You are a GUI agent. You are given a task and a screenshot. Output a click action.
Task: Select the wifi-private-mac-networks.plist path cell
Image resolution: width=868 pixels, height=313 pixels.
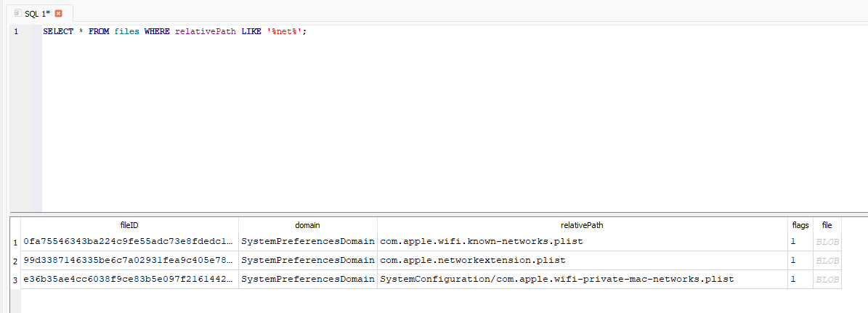556,279
